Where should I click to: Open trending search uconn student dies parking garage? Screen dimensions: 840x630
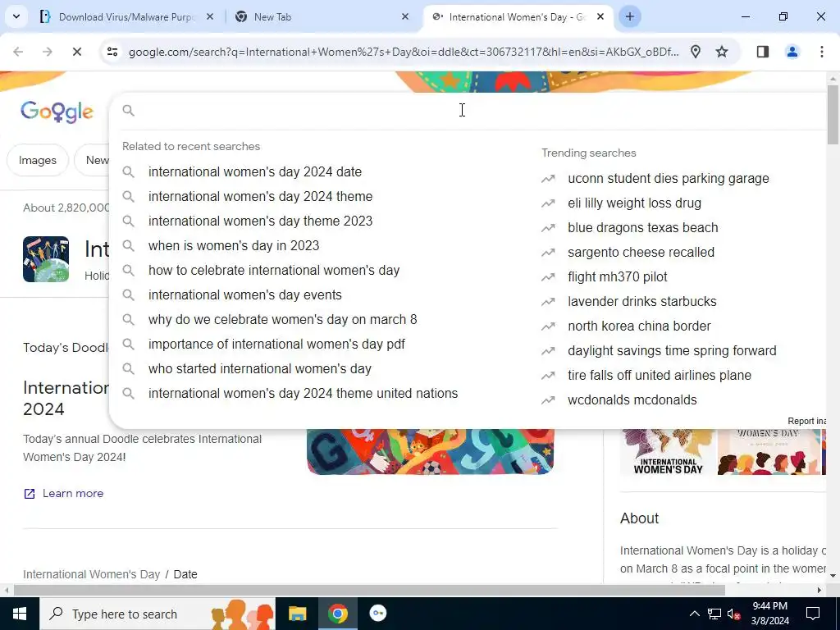pyautogui.click(x=668, y=178)
